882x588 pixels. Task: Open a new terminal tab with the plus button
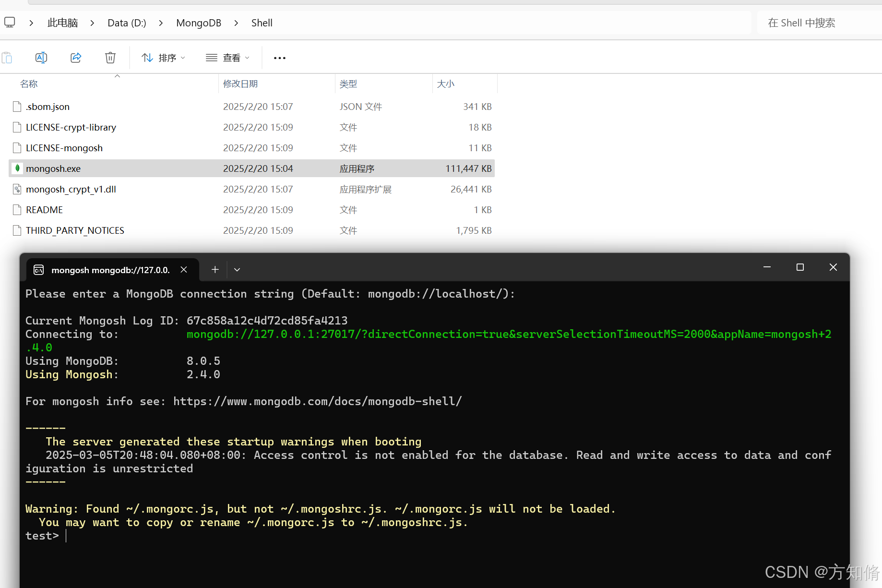click(x=215, y=269)
